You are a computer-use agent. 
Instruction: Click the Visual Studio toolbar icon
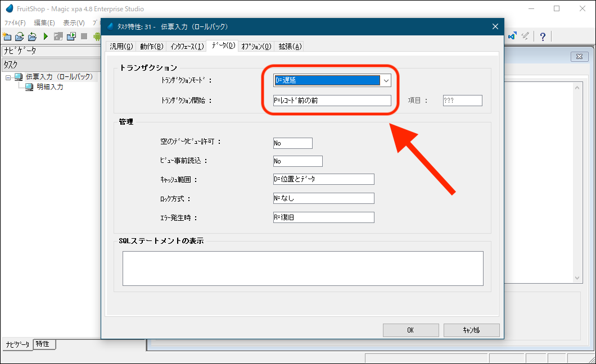512,37
